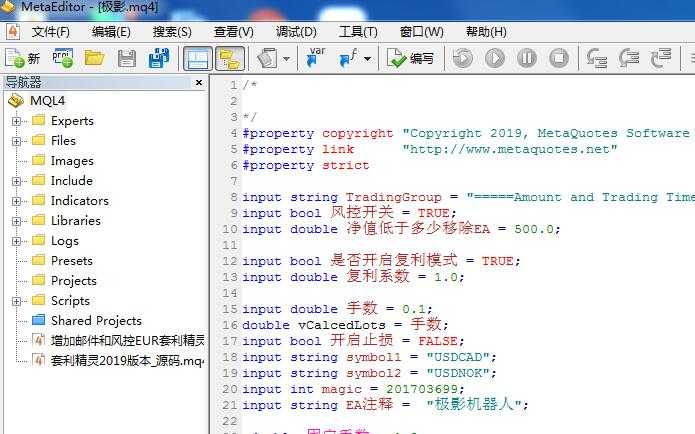Expand the Include folder
The image size is (695, 434).
coord(16,181)
